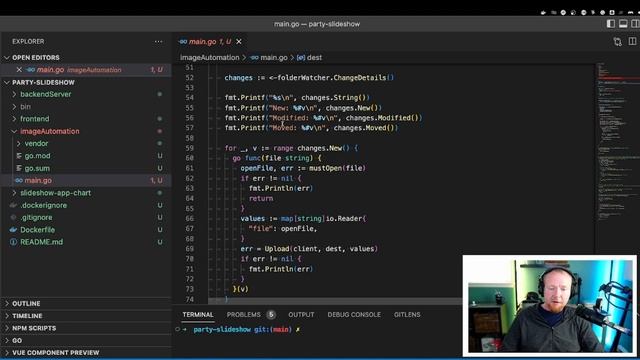Switch to the GitLens panel tab
Viewport: 640px width, 360px height.
coord(407,315)
